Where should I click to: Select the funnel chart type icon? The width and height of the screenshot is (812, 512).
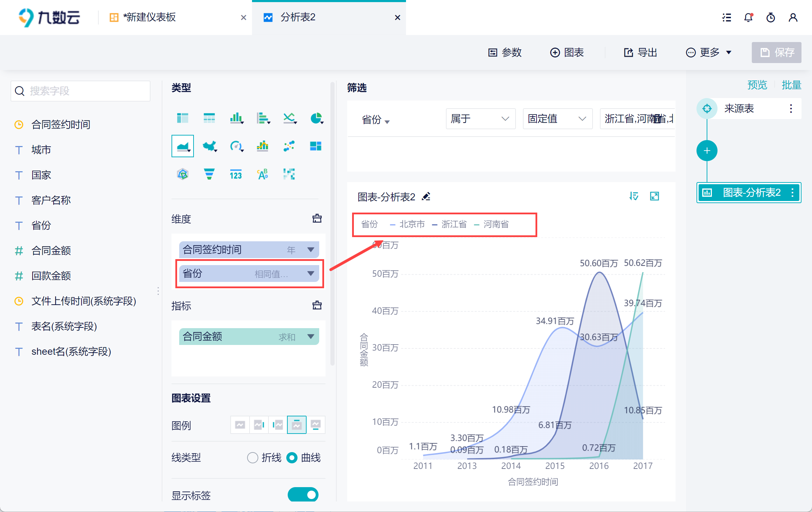209,174
